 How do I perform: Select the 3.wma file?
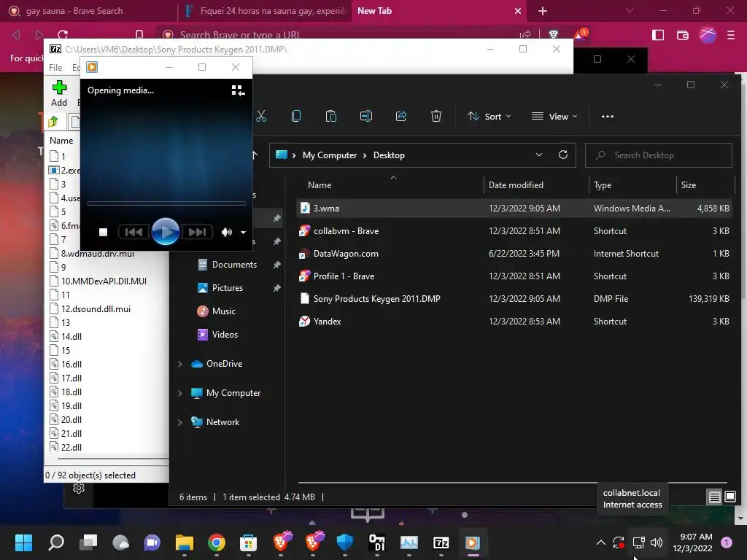514,208
